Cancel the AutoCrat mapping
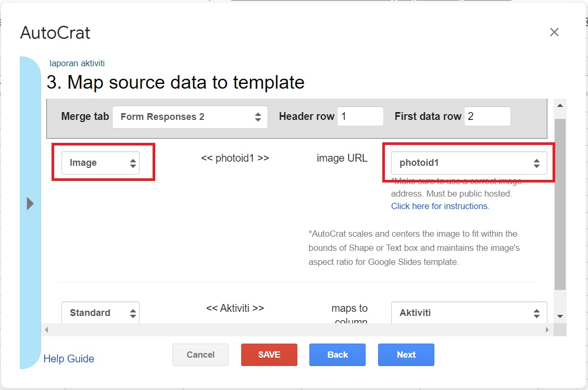The width and height of the screenshot is (588, 390). [x=201, y=355]
